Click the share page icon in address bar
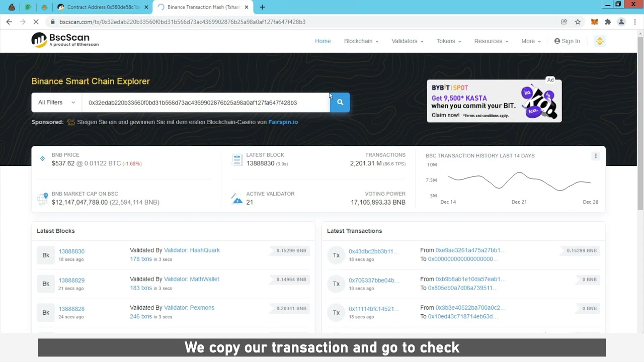This screenshot has height=362, width=644. [x=564, y=22]
